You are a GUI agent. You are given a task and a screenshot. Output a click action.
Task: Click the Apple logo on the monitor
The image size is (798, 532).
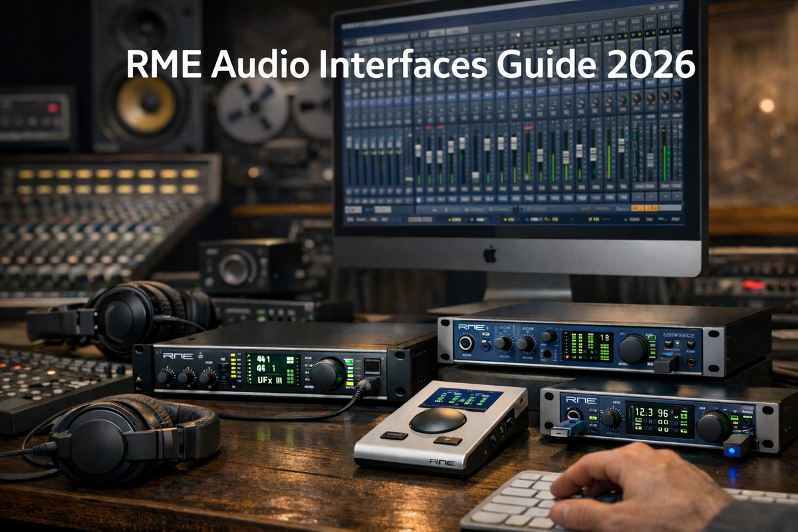[x=490, y=253]
